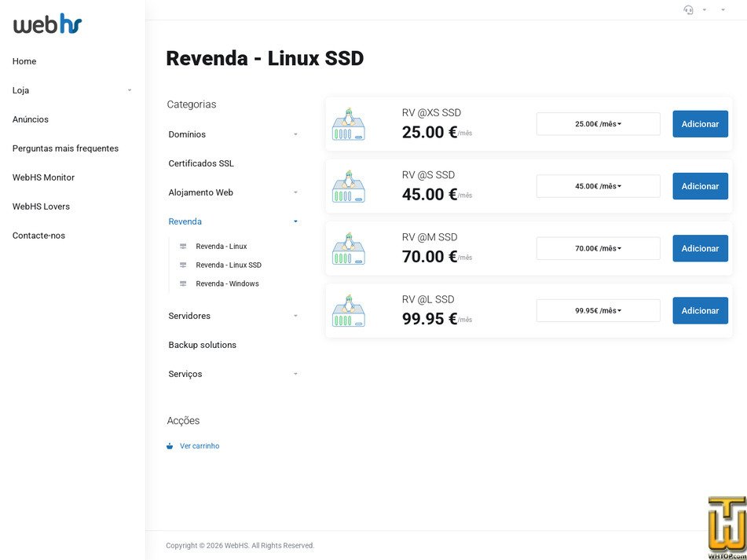Click the RV @L SSD server icon
The image size is (747, 560).
(348, 310)
